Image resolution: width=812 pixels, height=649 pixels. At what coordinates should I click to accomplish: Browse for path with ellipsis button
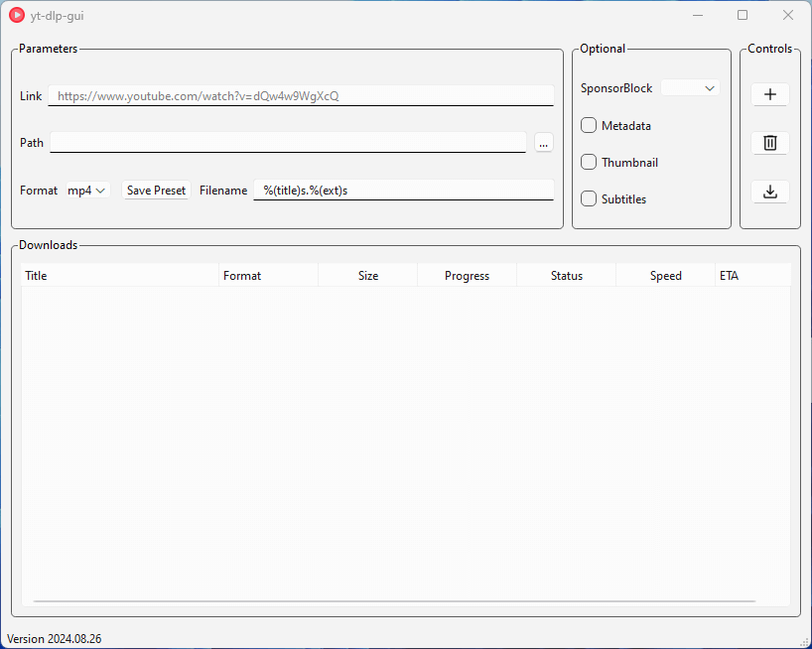[543, 143]
